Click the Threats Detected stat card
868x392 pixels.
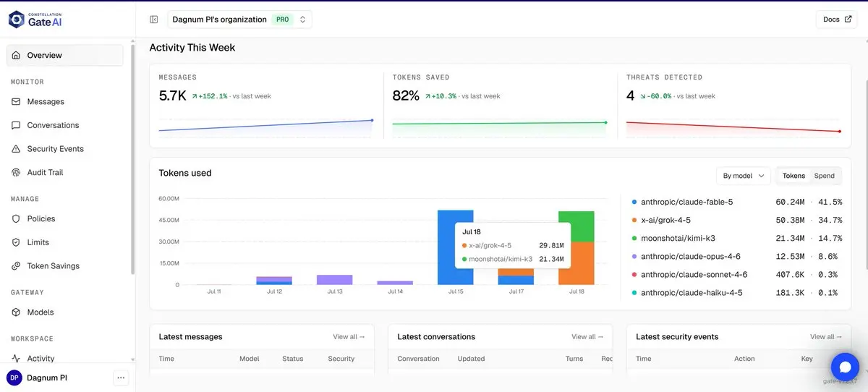click(x=733, y=106)
